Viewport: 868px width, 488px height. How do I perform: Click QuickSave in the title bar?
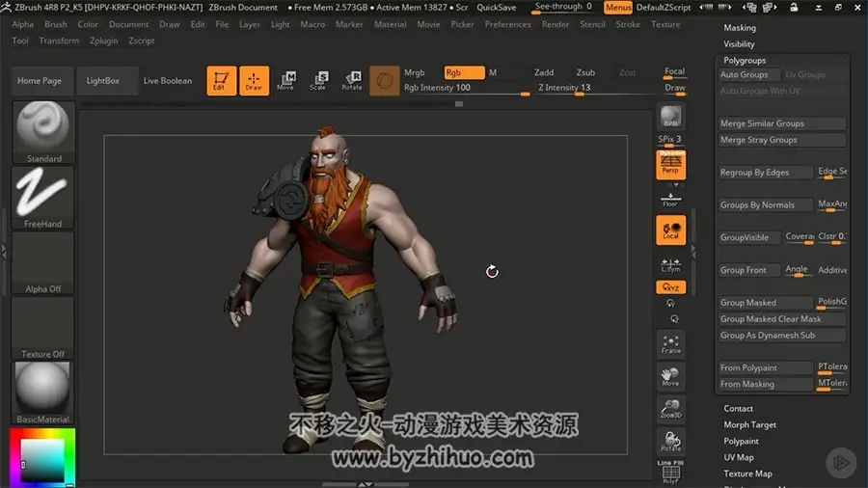tap(497, 7)
